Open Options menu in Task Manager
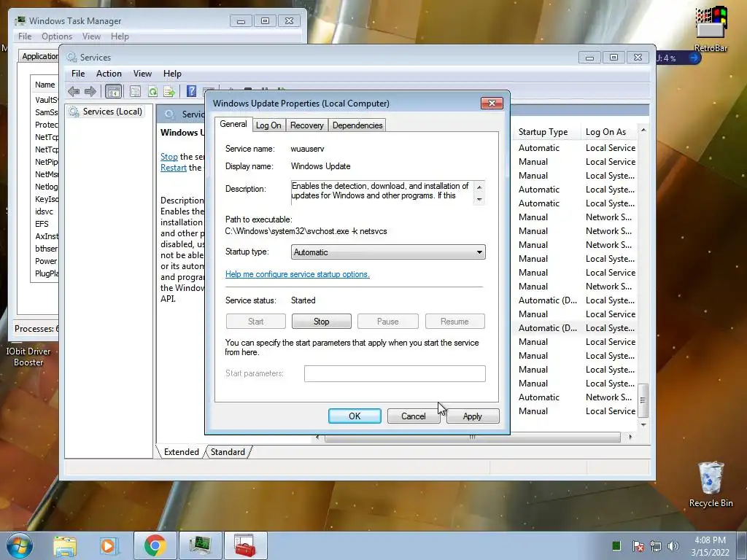This screenshot has width=747, height=560. coord(57,36)
